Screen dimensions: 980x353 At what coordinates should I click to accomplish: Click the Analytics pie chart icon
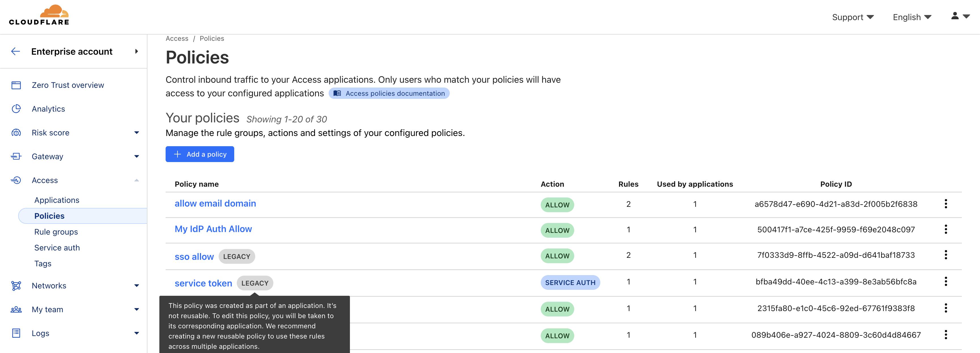[16, 109]
